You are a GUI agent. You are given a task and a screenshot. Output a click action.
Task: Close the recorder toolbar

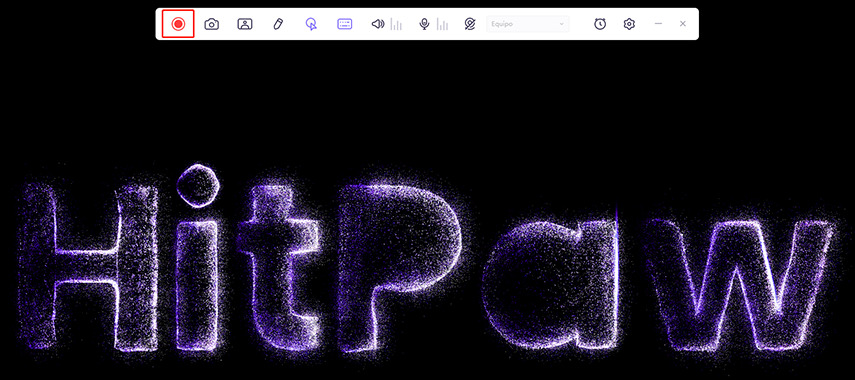(x=683, y=24)
